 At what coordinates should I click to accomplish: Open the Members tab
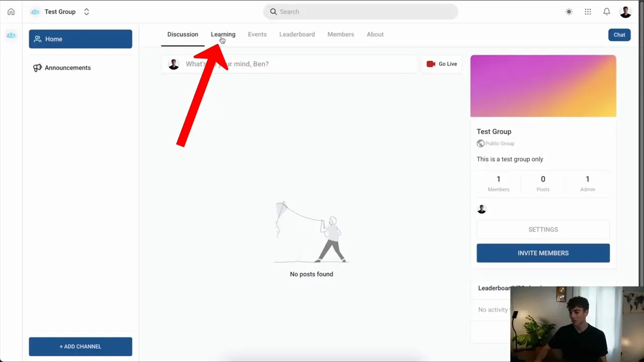tap(341, 34)
